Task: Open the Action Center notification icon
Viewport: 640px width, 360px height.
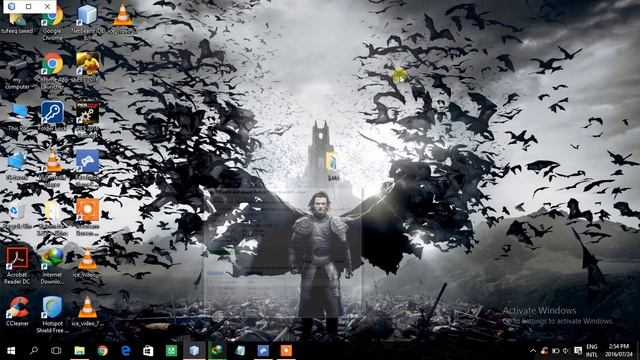Action: click(578, 351)
